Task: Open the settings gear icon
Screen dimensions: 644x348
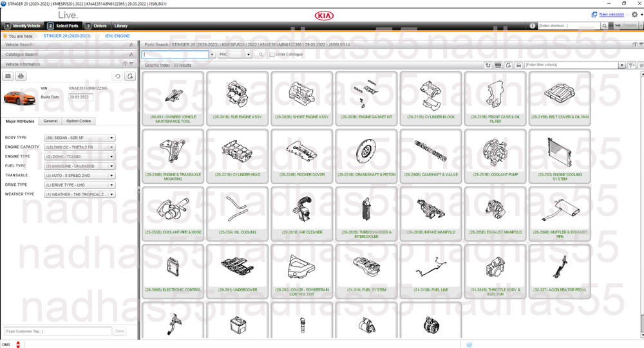Action: [x=634, y=14]
